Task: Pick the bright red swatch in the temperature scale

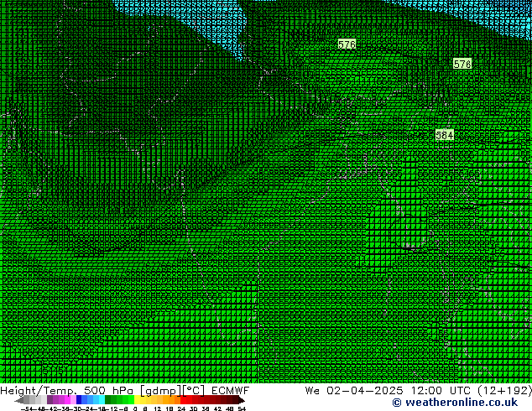Action: tap(183, 400)
